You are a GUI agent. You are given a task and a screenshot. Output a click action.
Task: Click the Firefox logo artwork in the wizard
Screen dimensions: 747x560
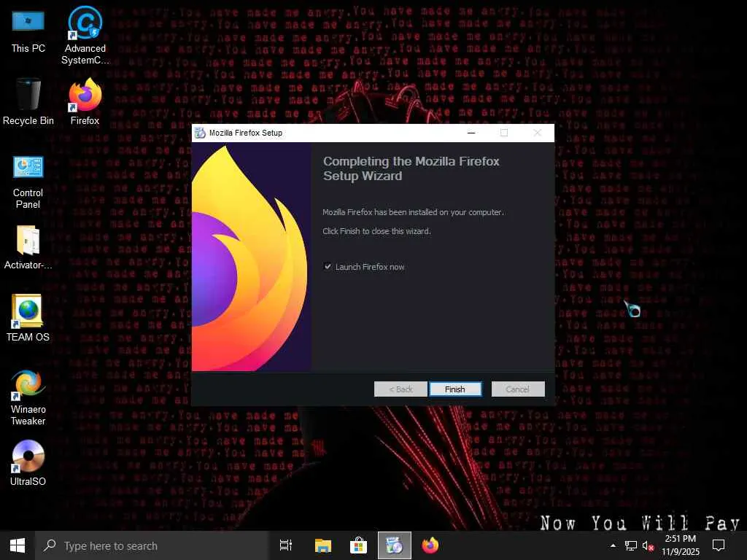click(x=252, y=256)
